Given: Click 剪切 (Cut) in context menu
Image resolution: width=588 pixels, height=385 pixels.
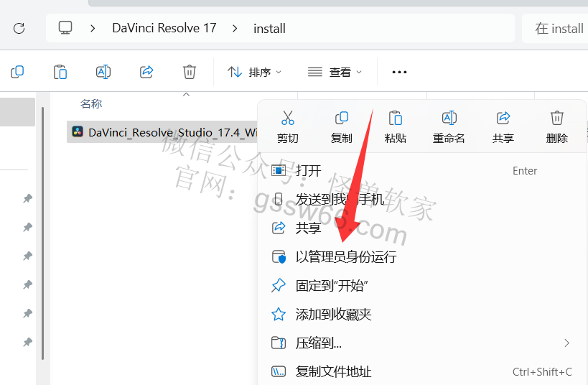Looking at the screenshot, I should tap(288, 127).
